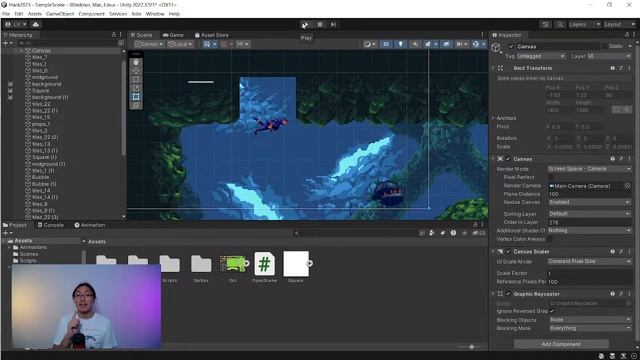This screenshot has height=360, width=640.
Task: Select midground in the Hierarchy
Action: (44, 77)
